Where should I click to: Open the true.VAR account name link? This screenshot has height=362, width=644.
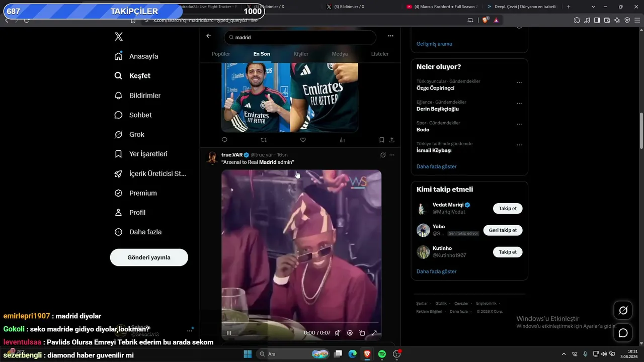pos(232,155)
